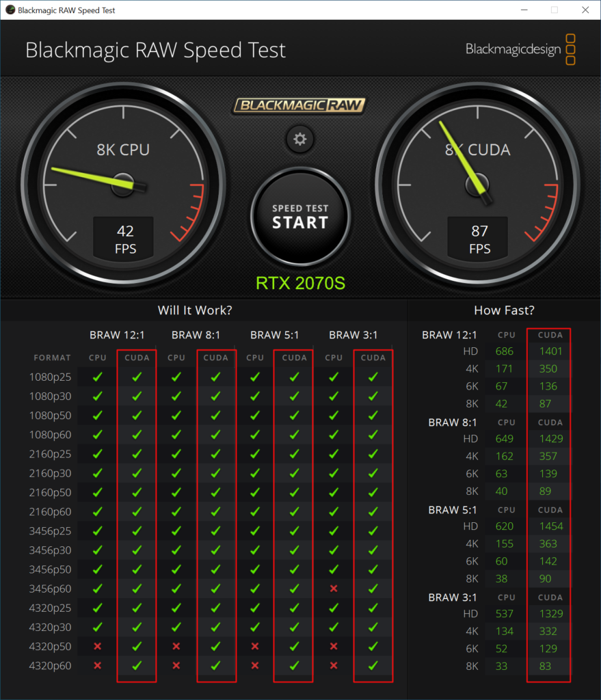Click the 2160p60 format row label

(50, 511)
